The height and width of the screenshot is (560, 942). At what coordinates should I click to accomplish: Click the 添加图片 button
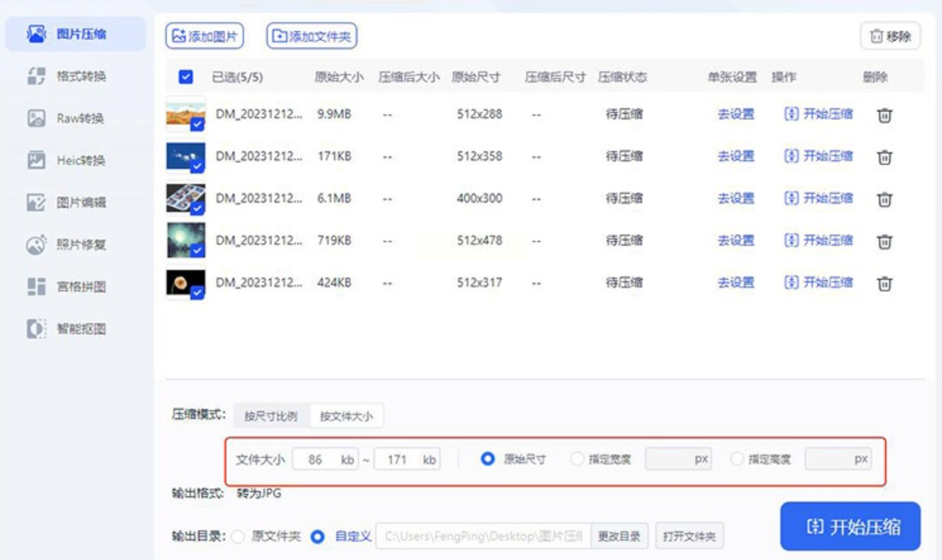coord(205,36)
